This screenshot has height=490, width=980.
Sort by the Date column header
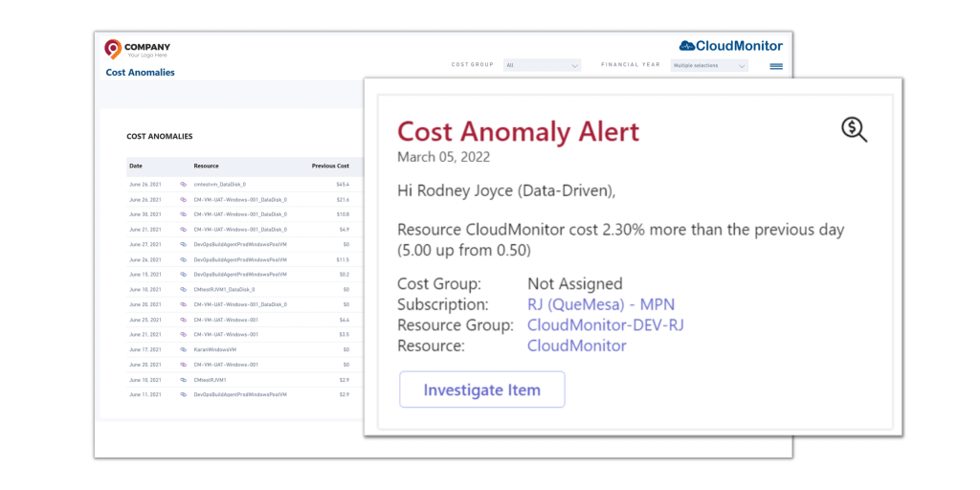tap(136, 167)
